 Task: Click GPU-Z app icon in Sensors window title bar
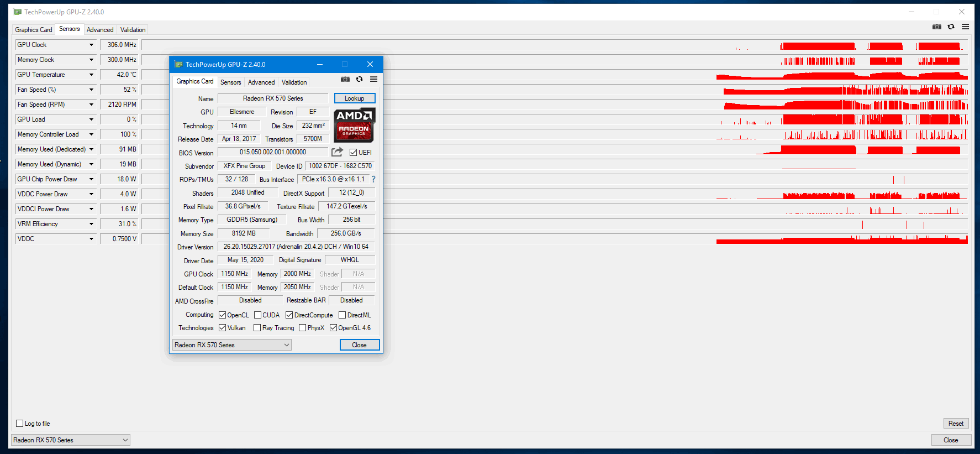coord(18,12)
